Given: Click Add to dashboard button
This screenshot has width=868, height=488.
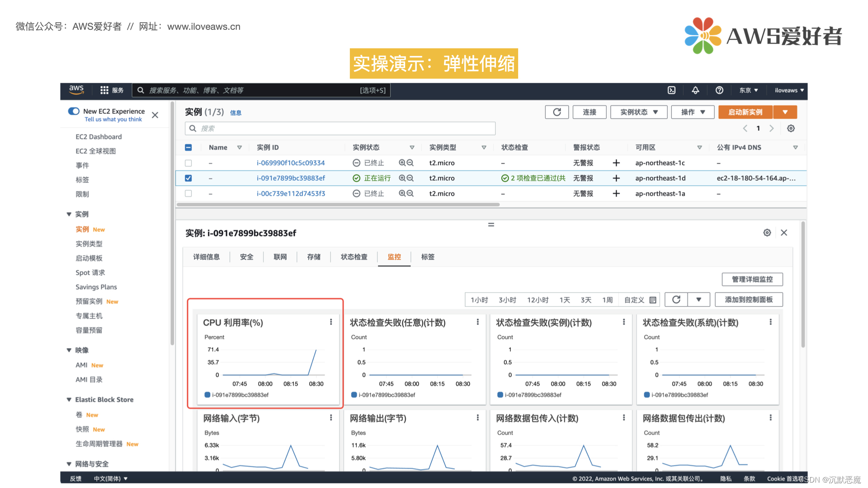Looking at the screenshot, I should click(x=749, y=300).
